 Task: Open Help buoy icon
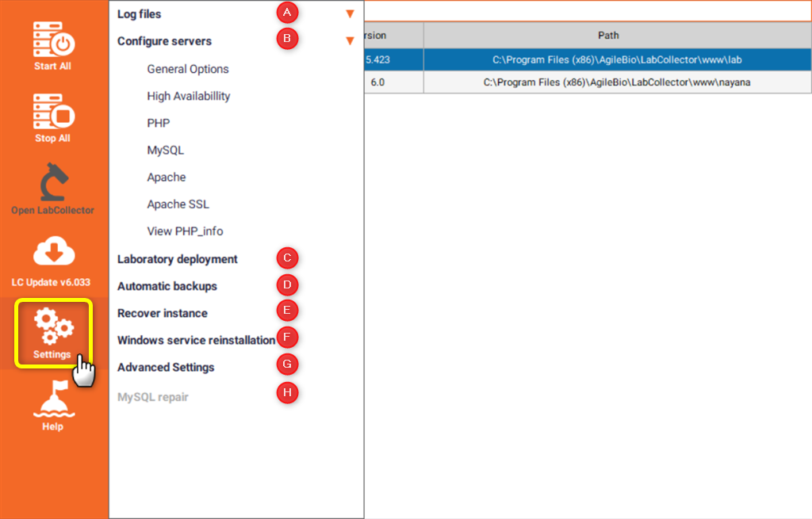click(53, 399)
